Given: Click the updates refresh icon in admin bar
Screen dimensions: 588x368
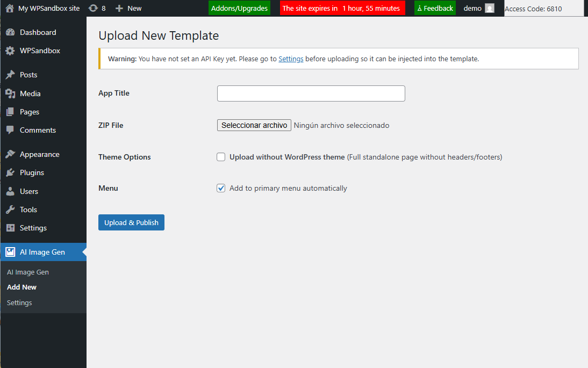Looking at the screenshot, I should (x=93, y=8).
